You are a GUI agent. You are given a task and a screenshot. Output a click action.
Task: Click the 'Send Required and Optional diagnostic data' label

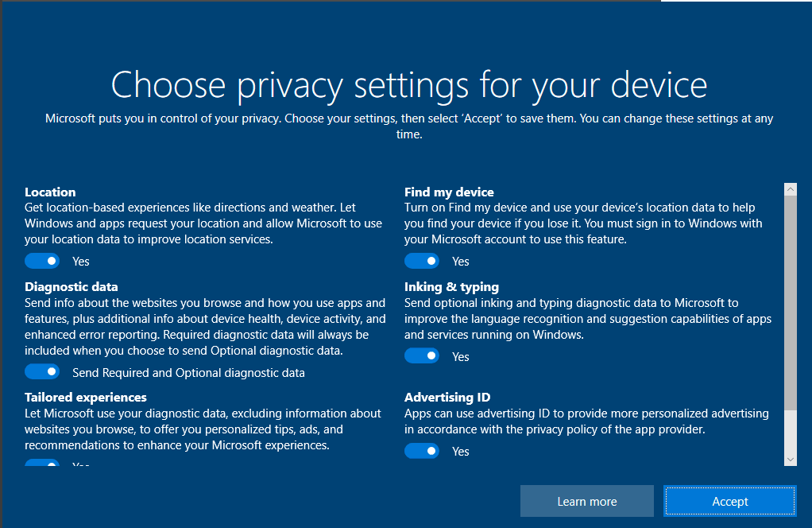tap(188, 372)
